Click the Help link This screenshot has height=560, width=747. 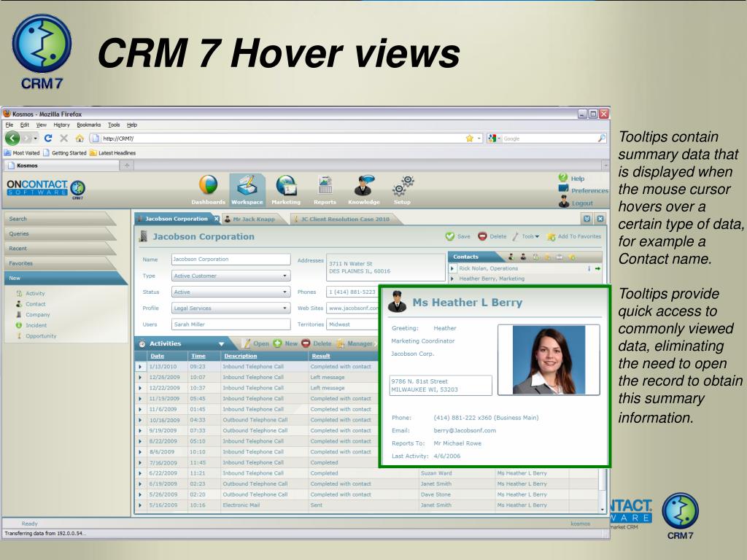click(x=578, y=179)
